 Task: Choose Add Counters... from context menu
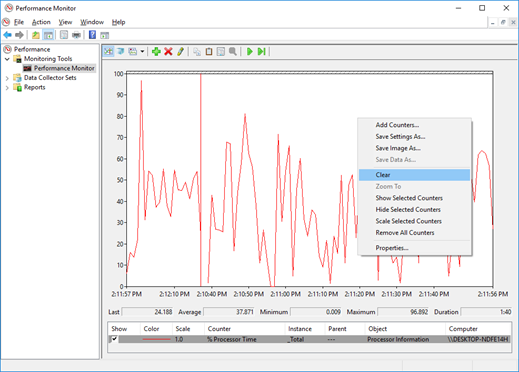click(414, 125)
